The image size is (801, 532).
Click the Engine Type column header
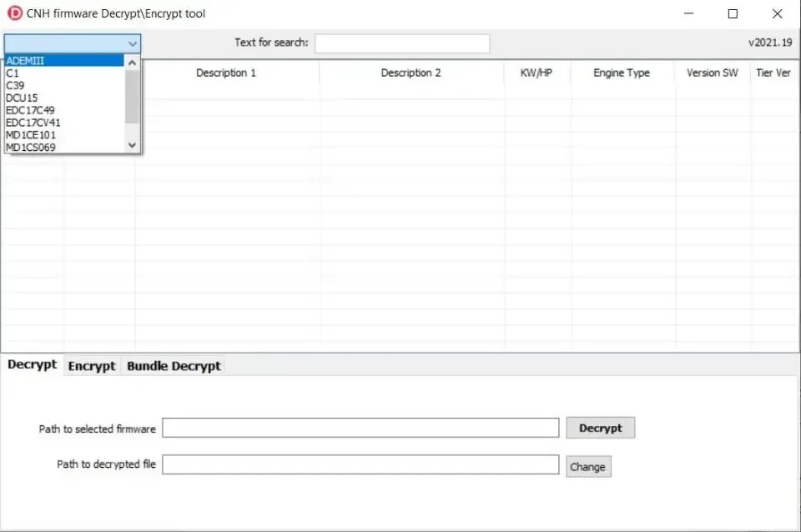[622, 73]
